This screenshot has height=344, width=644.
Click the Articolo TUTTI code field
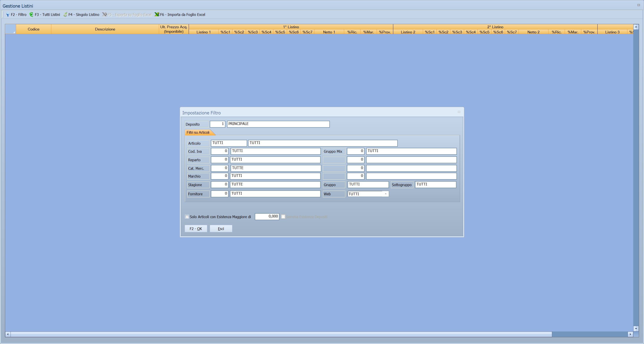[x=229, y=143]
